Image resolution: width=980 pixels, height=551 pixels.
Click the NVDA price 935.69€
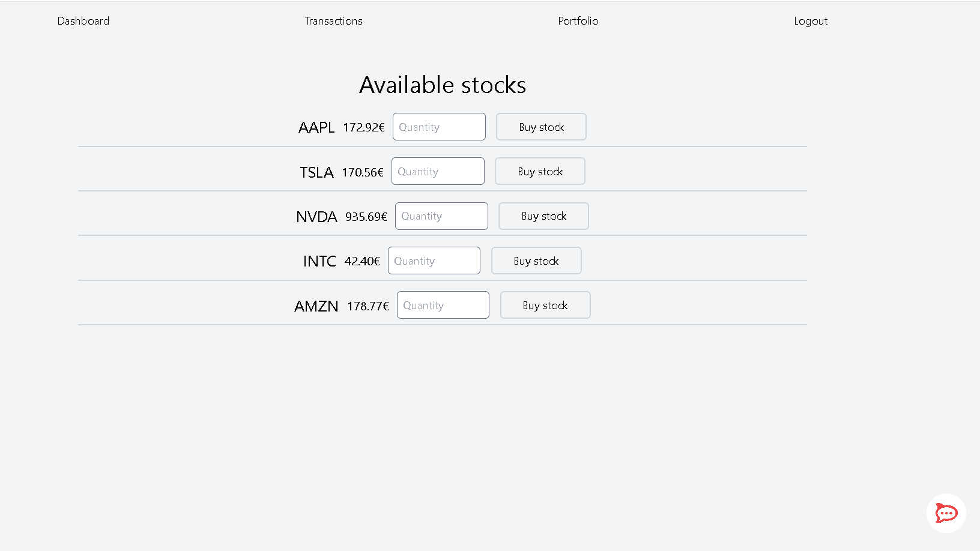pyautogui.click(x=366, y=217)
